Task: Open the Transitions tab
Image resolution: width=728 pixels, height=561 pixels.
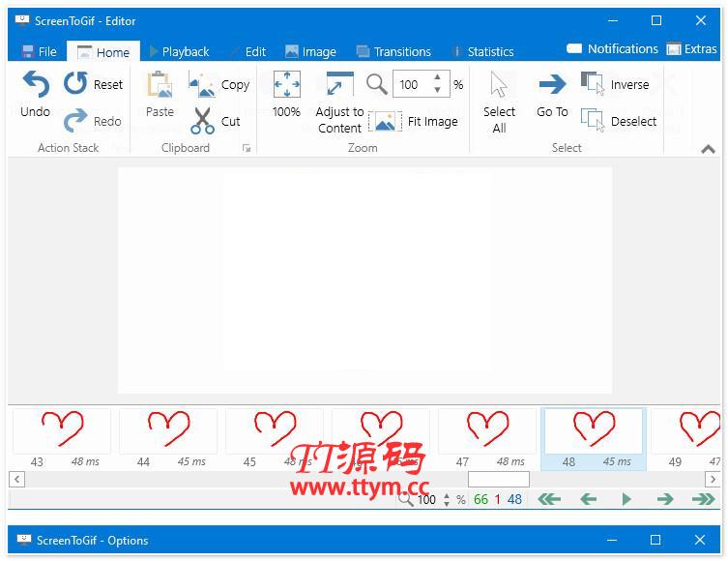Action: [393, 51]
